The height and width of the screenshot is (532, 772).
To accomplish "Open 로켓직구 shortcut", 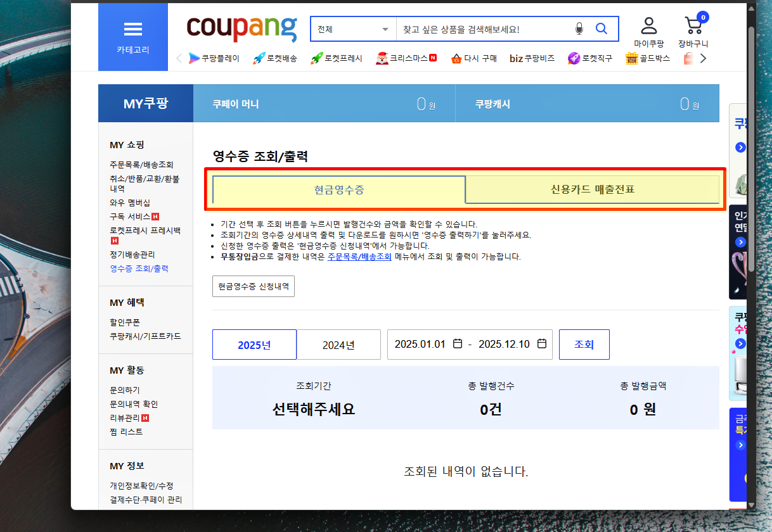I will (590, 58).
